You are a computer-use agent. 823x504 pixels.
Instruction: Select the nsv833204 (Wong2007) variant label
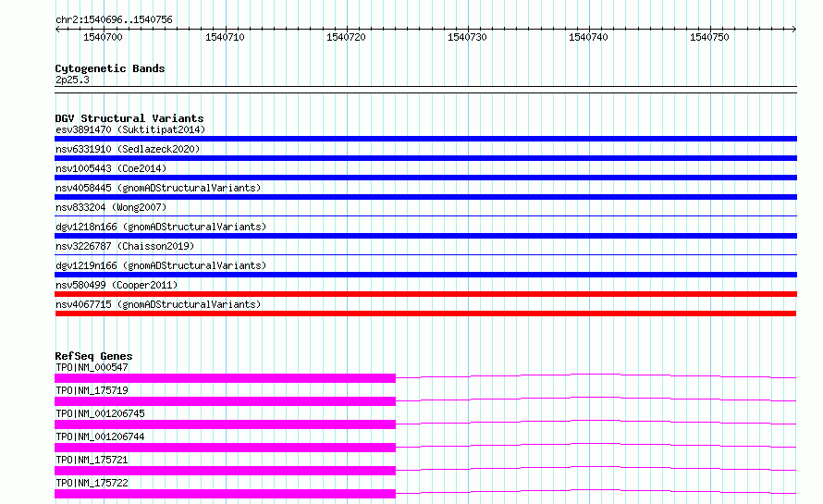click(x=111, y=207)
